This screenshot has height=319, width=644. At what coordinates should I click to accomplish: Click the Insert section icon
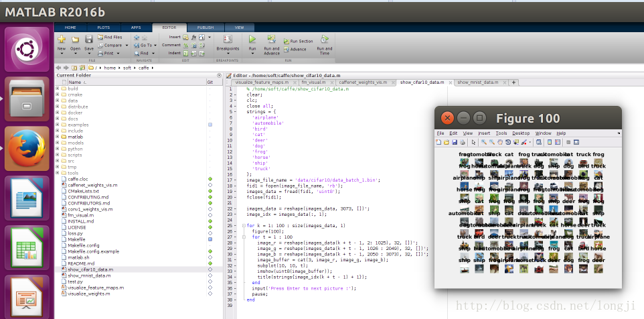185,37
